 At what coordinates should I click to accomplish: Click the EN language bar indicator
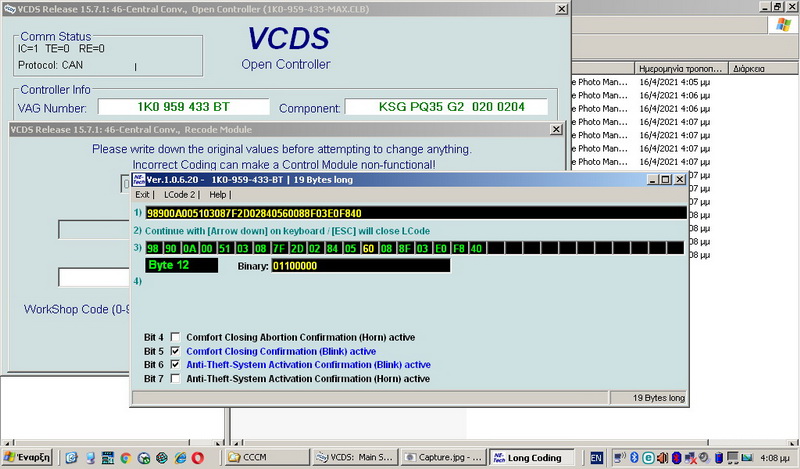click(x=596, y=458)
